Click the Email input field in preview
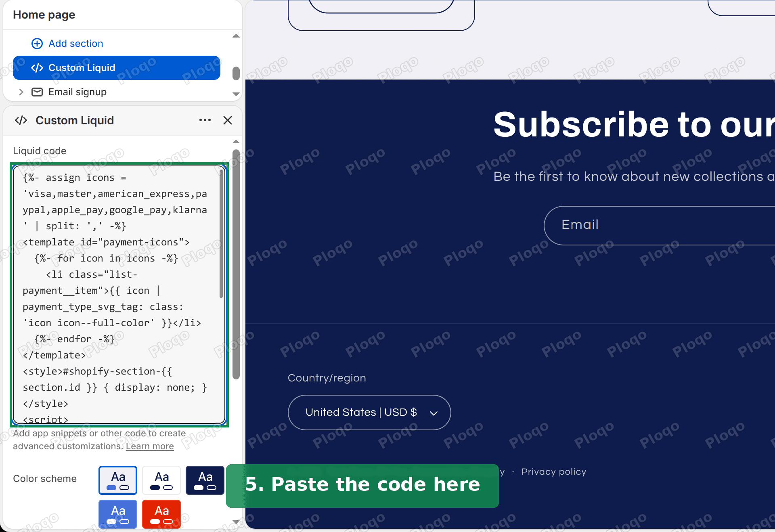The image size is (775, 532). [659, 226]
